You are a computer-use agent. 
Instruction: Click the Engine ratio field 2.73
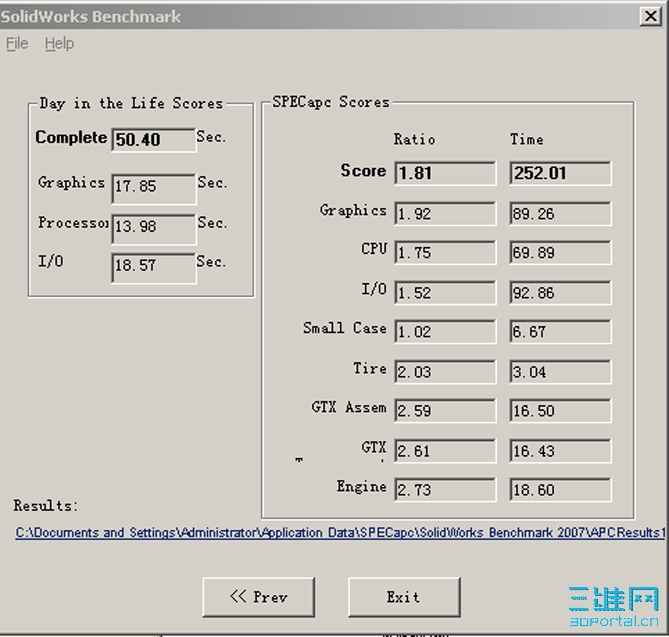click(445, 489)
